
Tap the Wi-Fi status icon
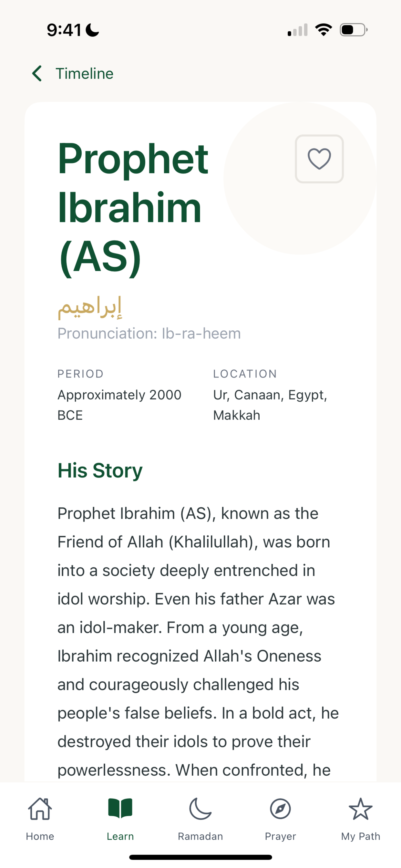324,30
